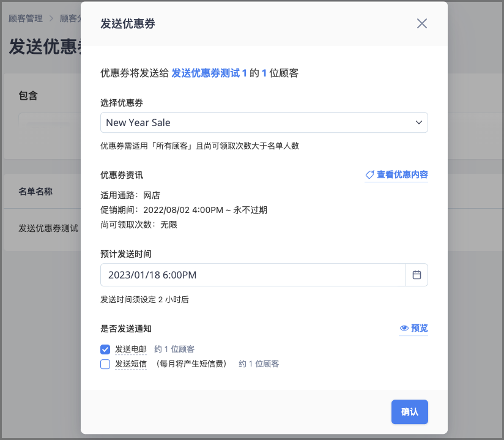Go to 顾客管理 breadcrumb in background page

pos(26,18)
